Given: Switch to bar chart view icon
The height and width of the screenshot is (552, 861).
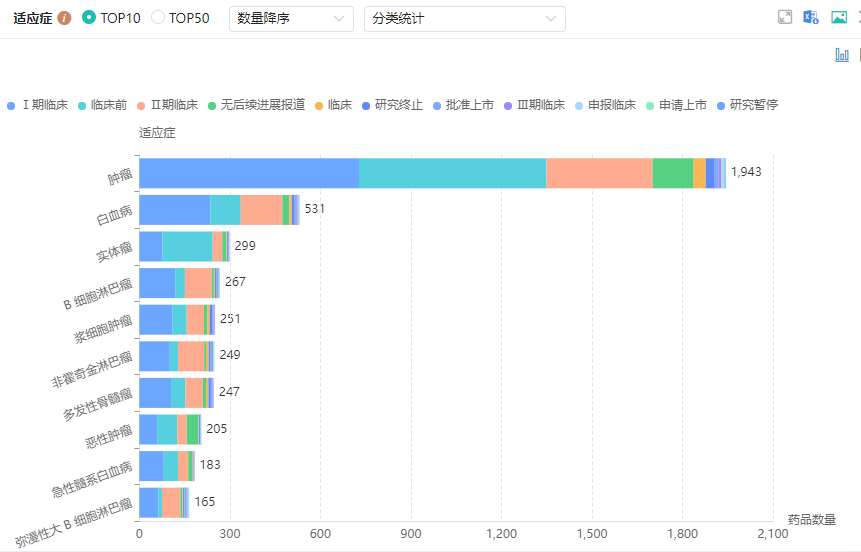Looking at the screenshot, I should 842,55.
